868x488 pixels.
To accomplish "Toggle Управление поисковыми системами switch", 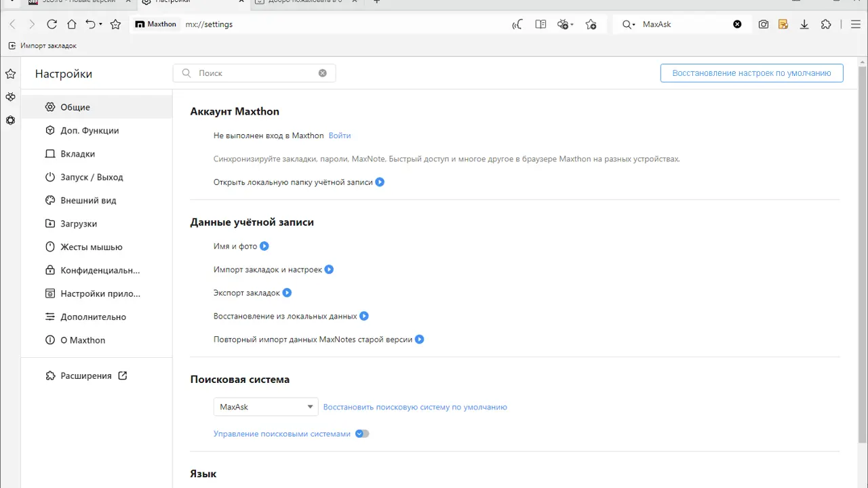I will pyautogui.click(x=362, y=434).
